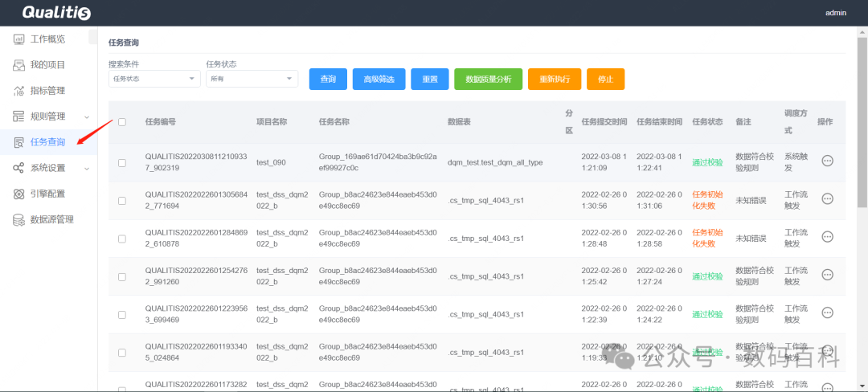Click 通过校验 status in test_090 row
The height and width of the screenshot is (392, 868).
click(x=707, y=162)
